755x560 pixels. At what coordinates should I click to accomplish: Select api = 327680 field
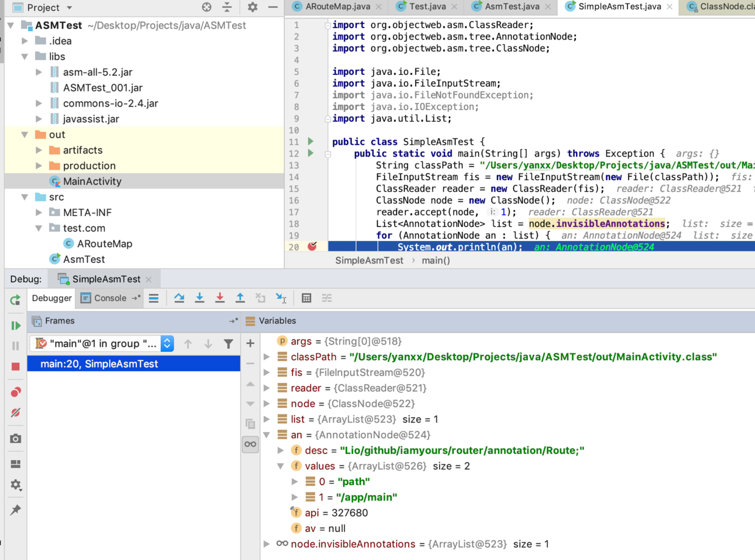tap(336, 513)
